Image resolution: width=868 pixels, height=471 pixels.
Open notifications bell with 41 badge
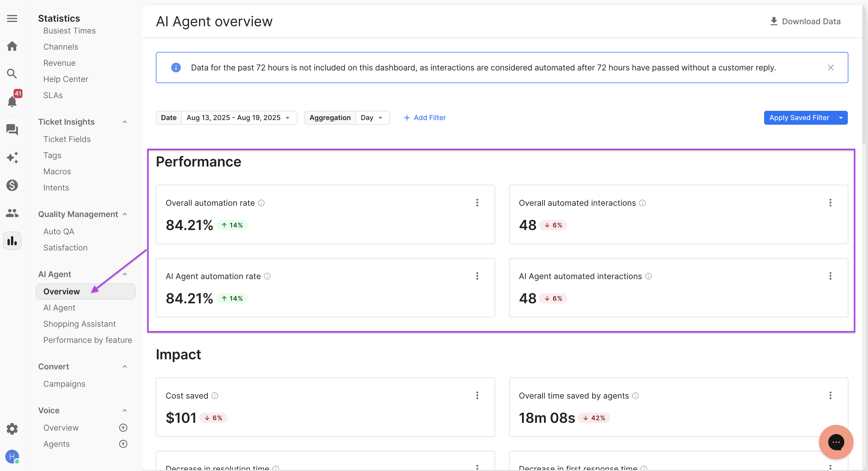[12, 101]
